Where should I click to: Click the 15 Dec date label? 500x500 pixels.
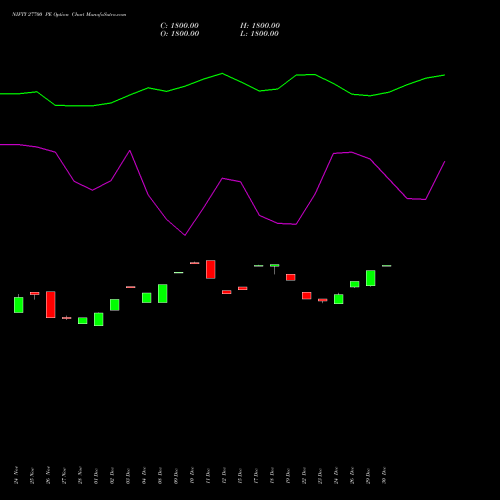(x=240, y=475)
